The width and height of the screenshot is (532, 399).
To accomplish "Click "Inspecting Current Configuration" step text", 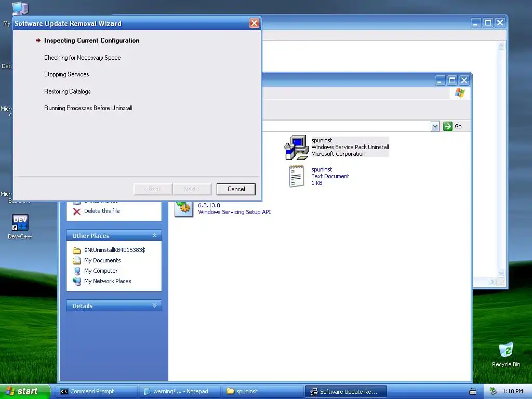I will [91, 41].
